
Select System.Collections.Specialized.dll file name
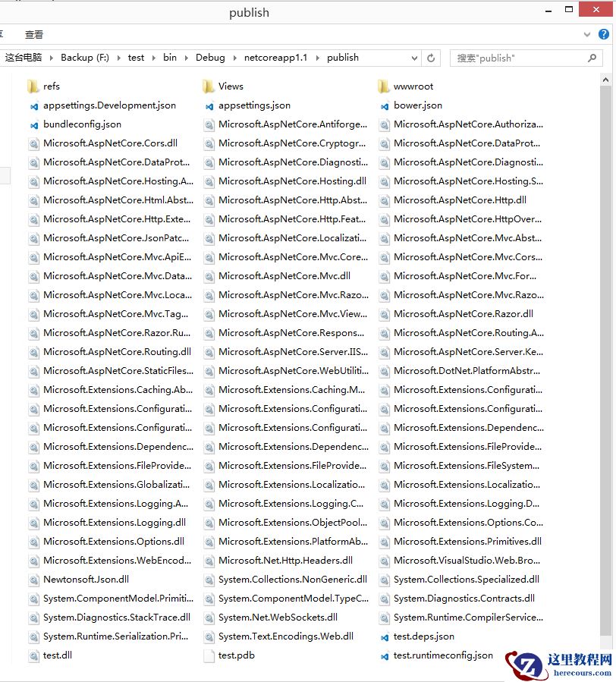[466, 580]
